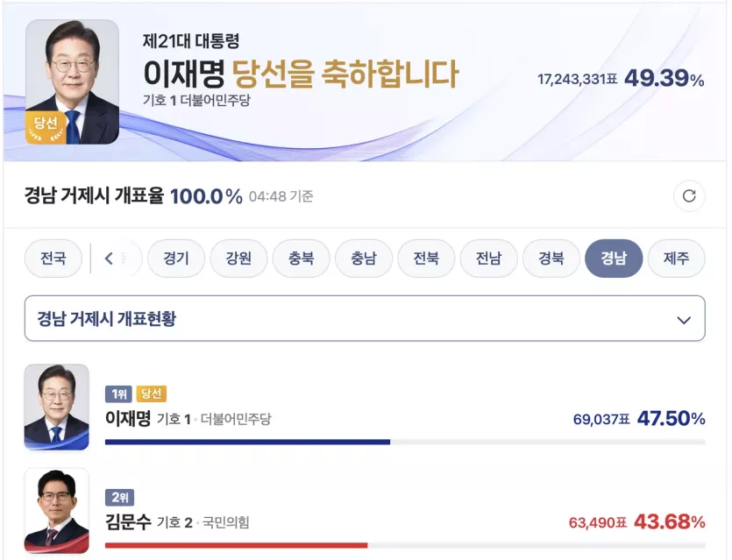Viewport: 732px width, 560px height.
Task: Click the refresh icon beside 04:48 기준
Action: (x=689, y=196)
